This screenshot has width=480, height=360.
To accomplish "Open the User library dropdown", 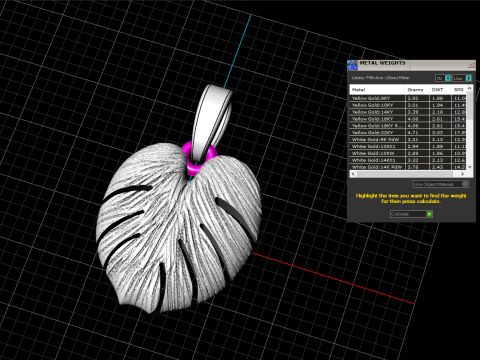I will [462, 78].
